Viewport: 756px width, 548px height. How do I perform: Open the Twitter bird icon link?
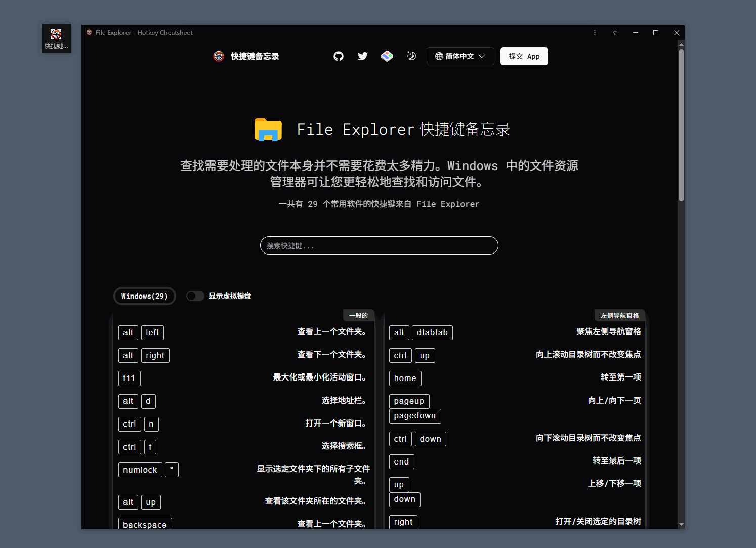click(363, 56)
